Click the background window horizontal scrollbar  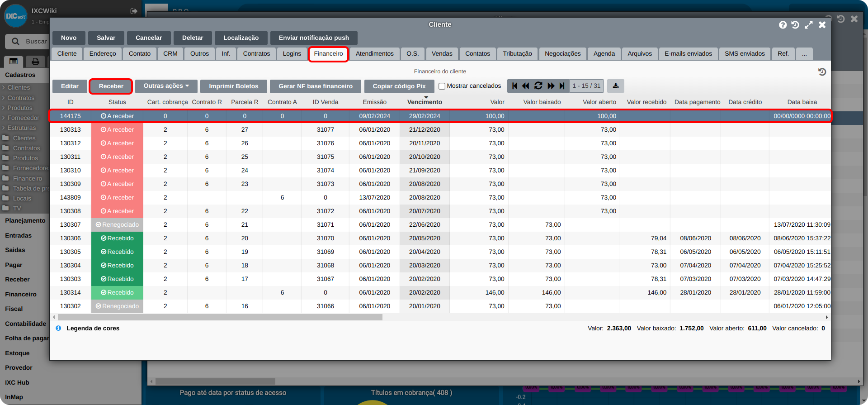click(215, 381)
